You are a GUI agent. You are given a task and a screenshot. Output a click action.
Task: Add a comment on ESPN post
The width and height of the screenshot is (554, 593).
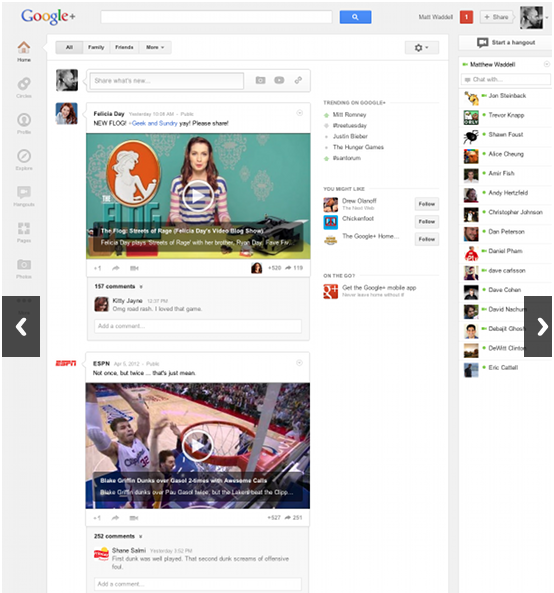click(198, 584)
